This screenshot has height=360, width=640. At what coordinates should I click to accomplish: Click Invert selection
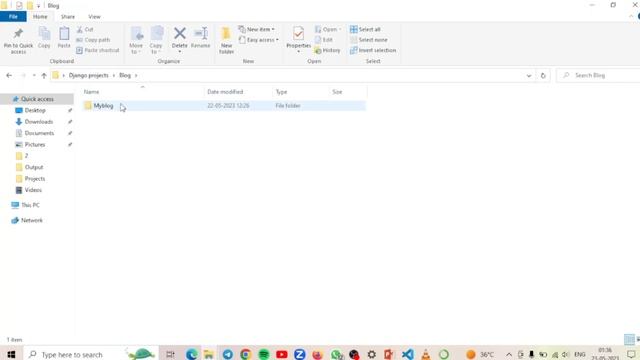coord(373,50)
